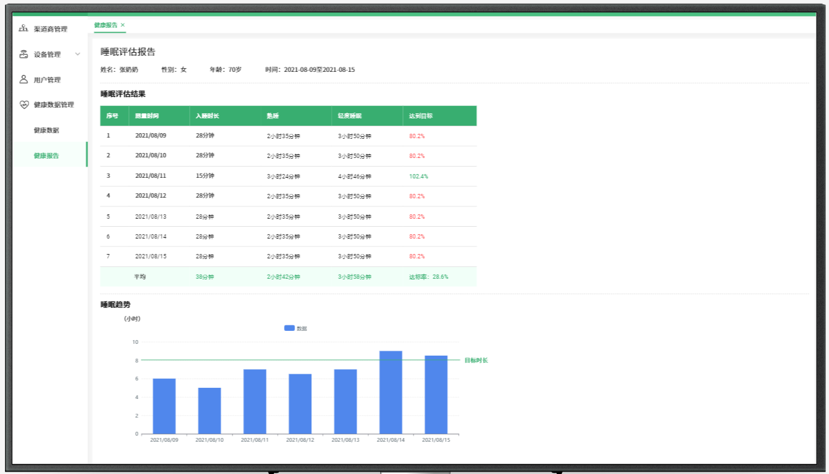Click the 102.4% goal value
The image size is (829, 474).
point(418,176)
